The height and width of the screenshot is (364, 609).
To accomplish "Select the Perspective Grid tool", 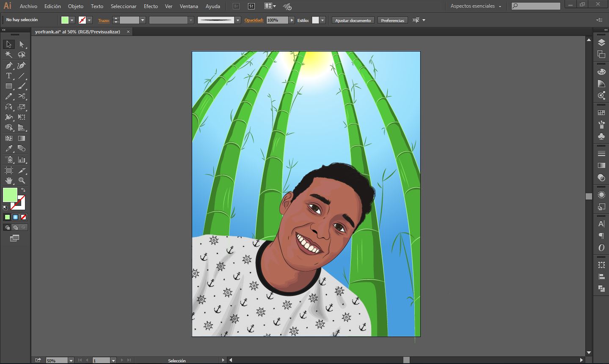I will point(22,128).
